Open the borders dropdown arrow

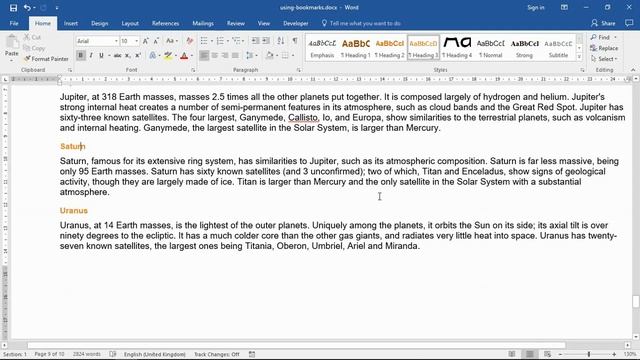(293, 56)
